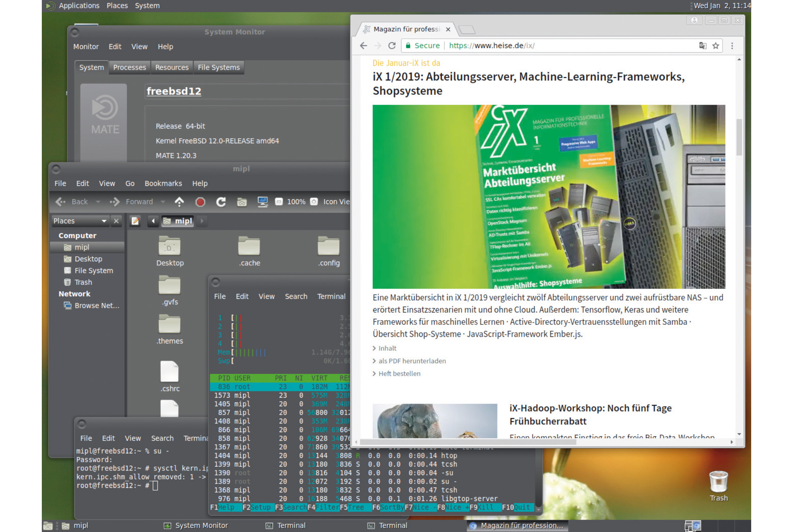Image resolution: width=793 pixels, height=532 pixels.
Task: Click the Up (parent folder) arrow icon
Action: click(179, 202)
